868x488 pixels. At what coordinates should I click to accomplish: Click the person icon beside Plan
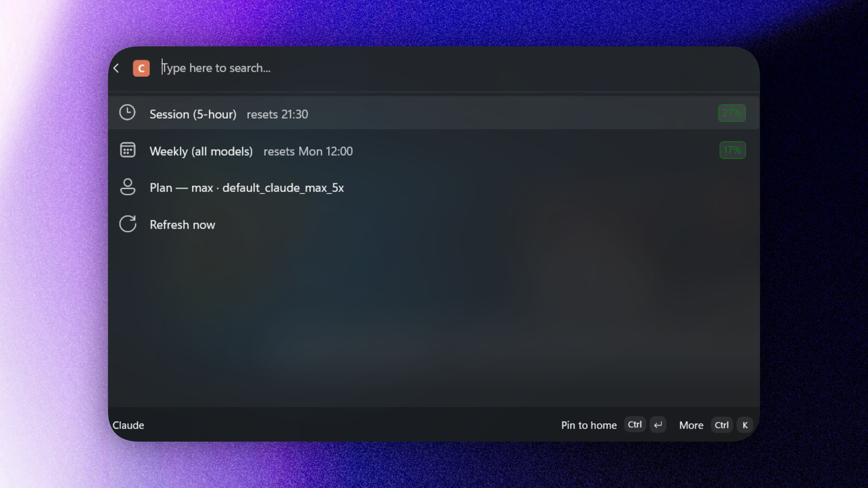tap(128, 187)
